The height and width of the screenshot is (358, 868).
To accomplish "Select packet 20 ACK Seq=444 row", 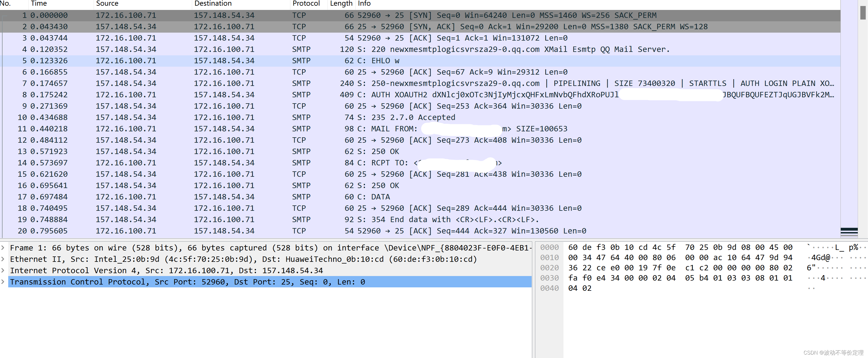I will click(x=420, y=231).
